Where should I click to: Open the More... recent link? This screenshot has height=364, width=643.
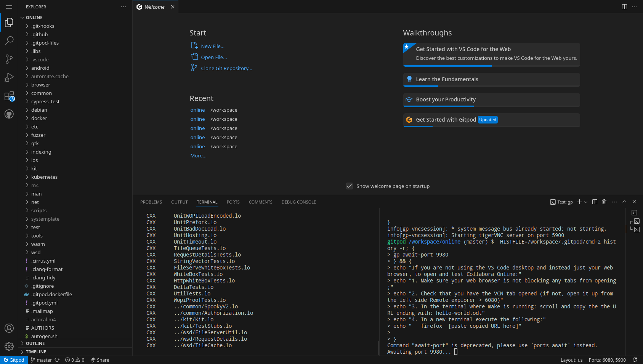(x=198, y=156)
